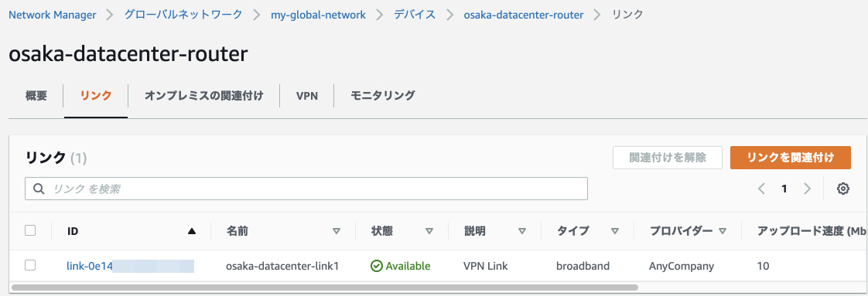Sort links by プロバイダー column arrow
The width and height of the screenshot is (868, 296).
coord(722,231)
